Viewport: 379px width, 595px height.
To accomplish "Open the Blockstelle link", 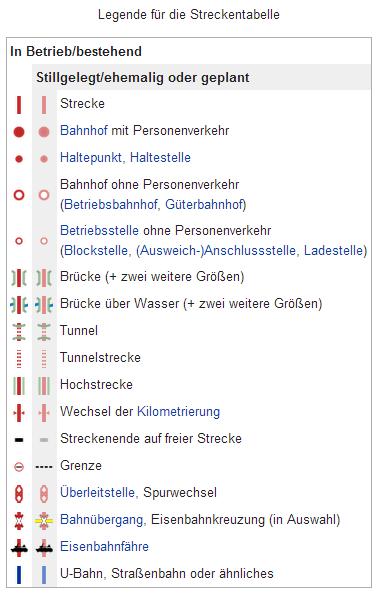I will [96, 250].
